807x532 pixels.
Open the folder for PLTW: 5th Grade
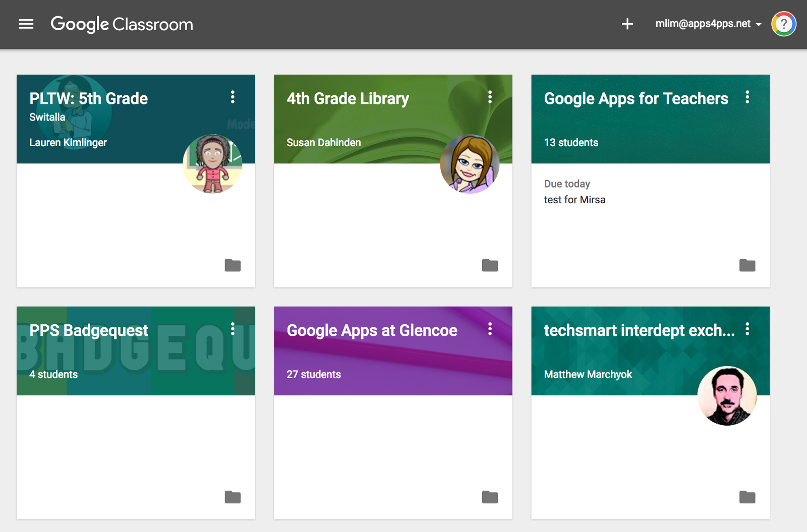coord(232,265)
